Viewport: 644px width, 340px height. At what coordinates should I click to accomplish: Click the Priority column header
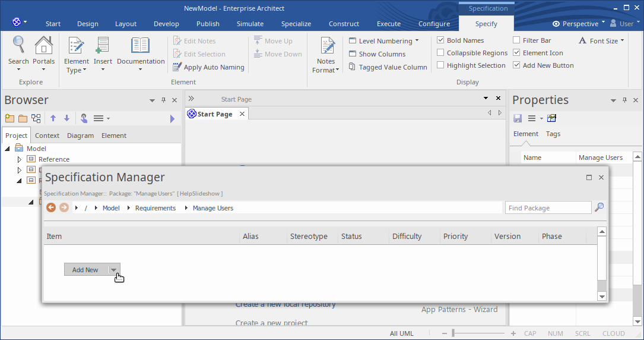coord(465,237)
